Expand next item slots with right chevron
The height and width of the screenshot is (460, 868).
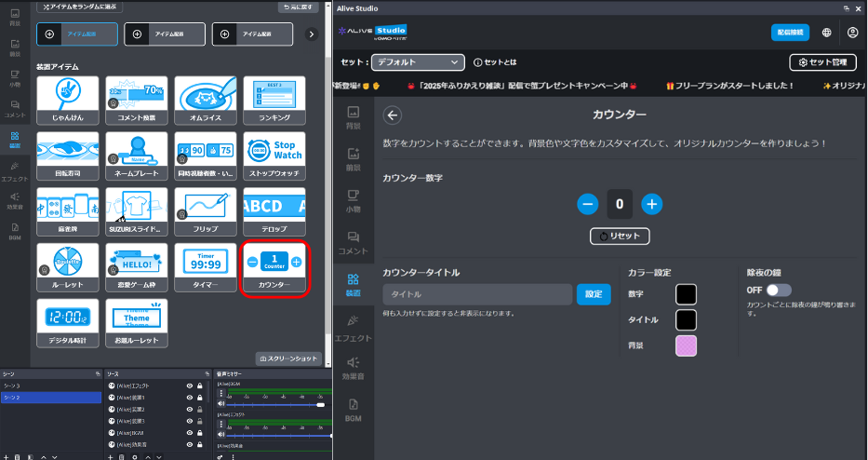(x=312, y=34)
